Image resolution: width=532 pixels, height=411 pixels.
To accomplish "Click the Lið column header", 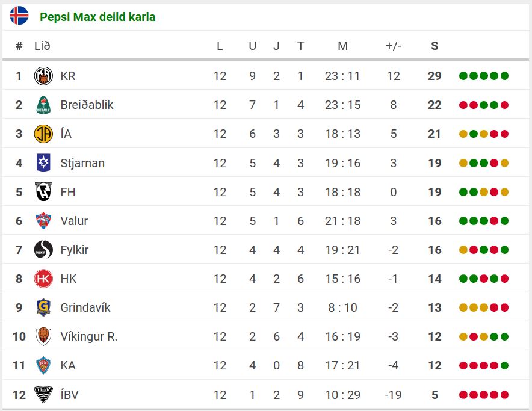I will [x=42, y=46].
